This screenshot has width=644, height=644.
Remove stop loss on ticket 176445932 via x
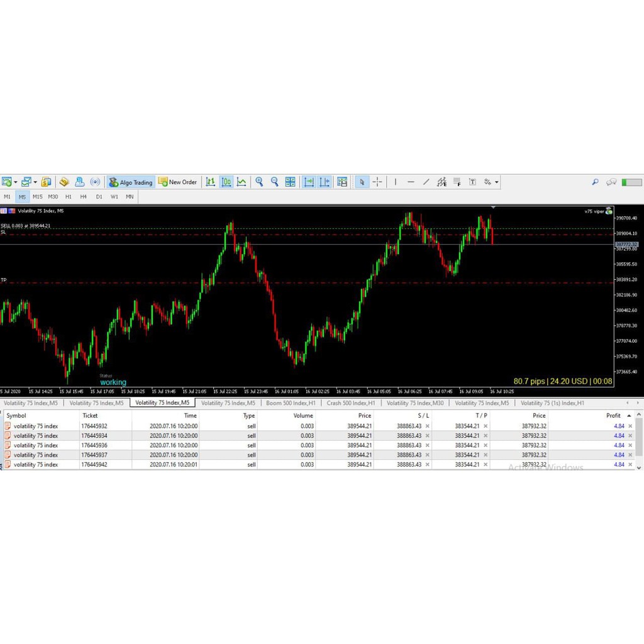(426, 426)
